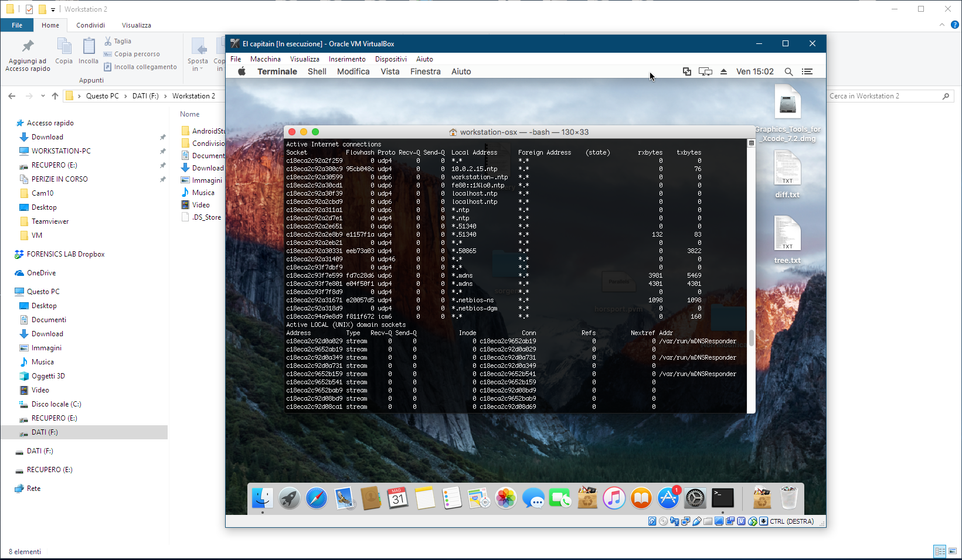
Task: Click Aggiungi ad Accesso rapido pin
Action: click(x=28, y=56)
